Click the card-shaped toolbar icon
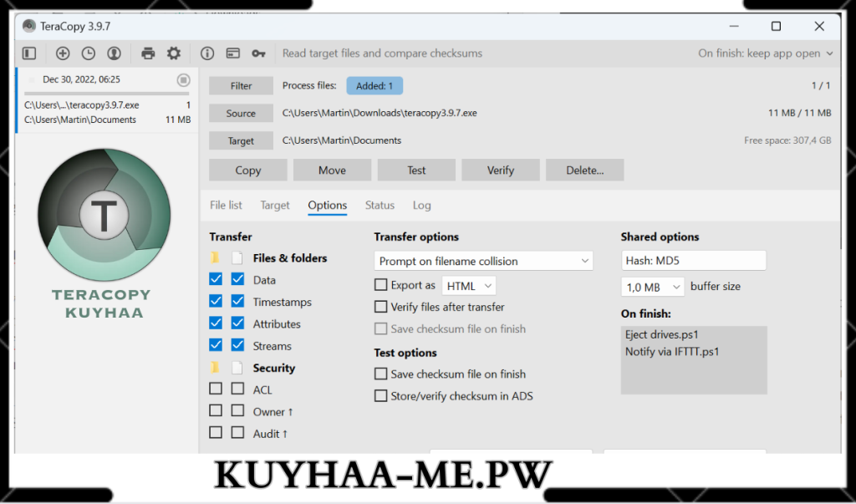The image size is (856, 504). pos(233,53)
